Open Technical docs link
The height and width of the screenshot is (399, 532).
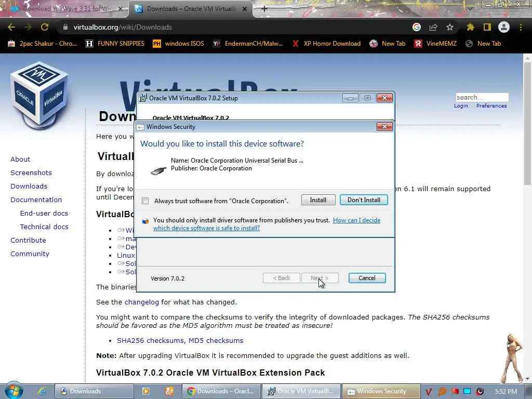coord(44,227)
